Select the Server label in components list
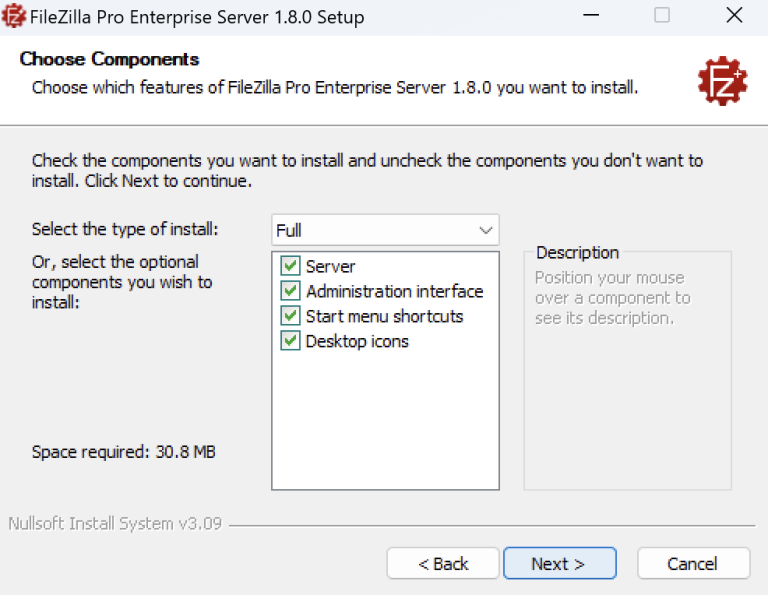Viewport: 768px width, 595px height. point(330,266)
